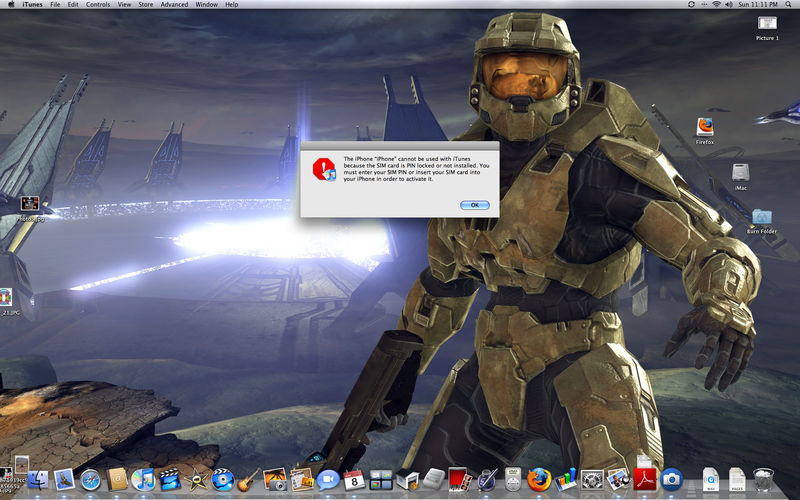Image resolution: width=800 pixels, height=500 pixels.
Task: Open the iTunes application menu
Action: (33, 4)
